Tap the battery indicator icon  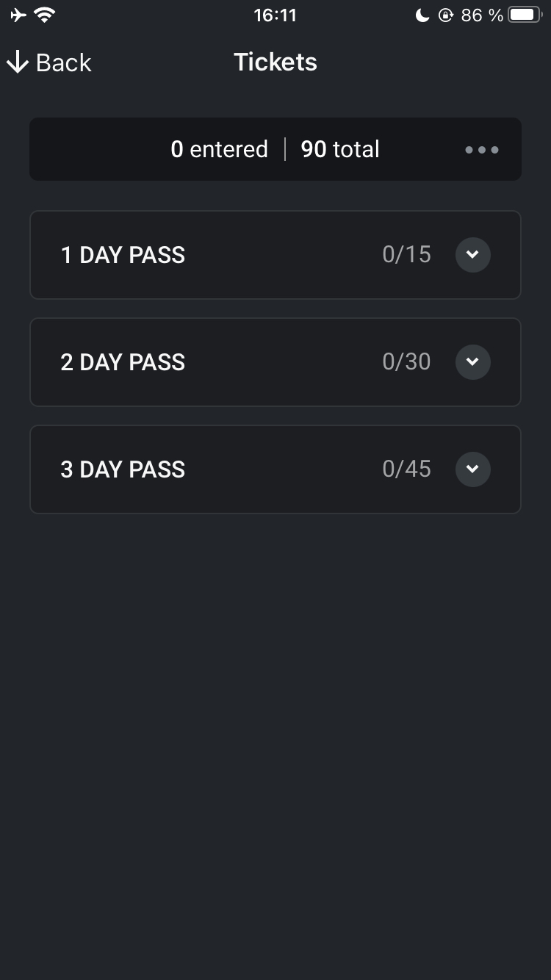(x=525, y=15)
